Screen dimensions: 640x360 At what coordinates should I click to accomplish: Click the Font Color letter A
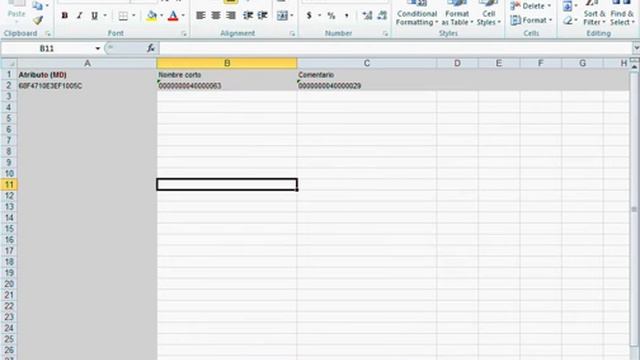[x=173, y=16]
